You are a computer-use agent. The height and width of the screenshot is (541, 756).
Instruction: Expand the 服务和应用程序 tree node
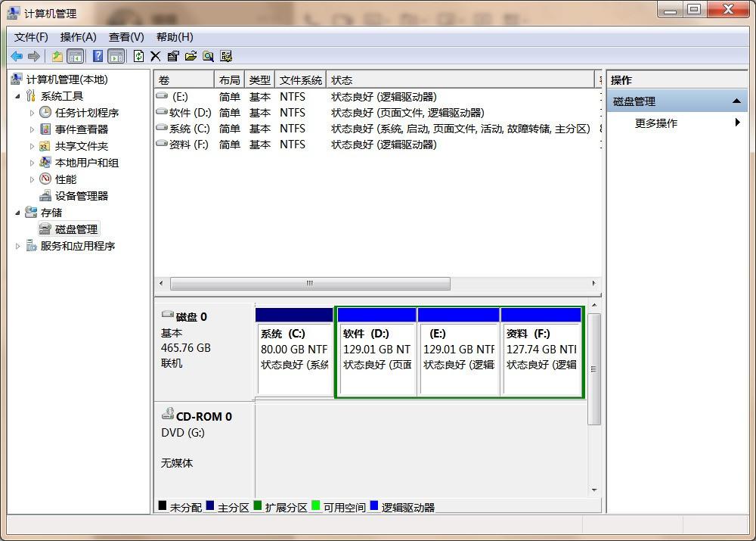coord(18,246)
